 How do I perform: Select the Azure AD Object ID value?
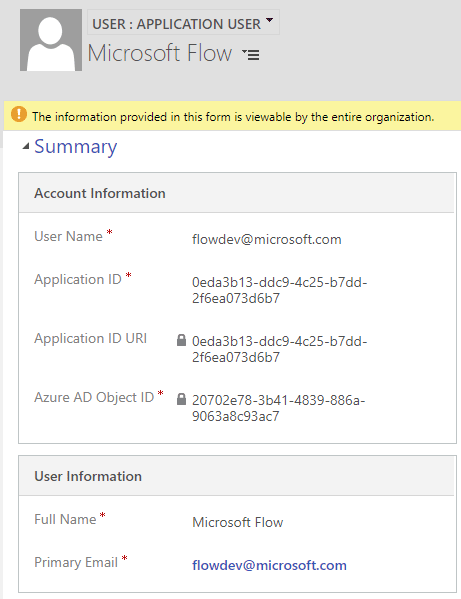pyautogui.click(x=278, y=408)
